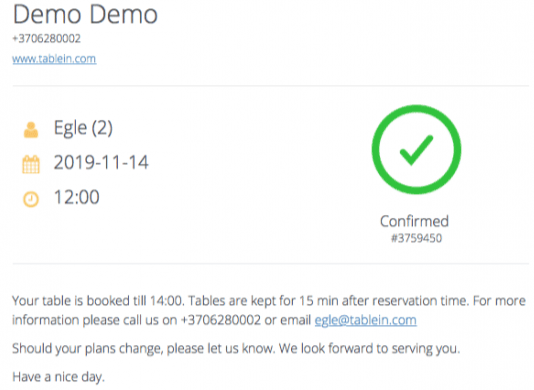Click the 'Your table is booked till 14:00' text

[98, 301]
